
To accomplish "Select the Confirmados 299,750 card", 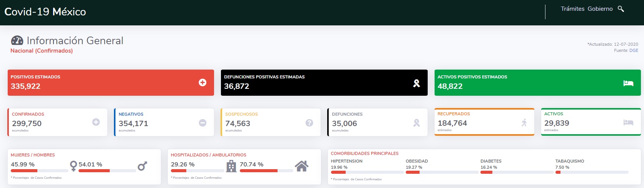I will pos(57,122).
